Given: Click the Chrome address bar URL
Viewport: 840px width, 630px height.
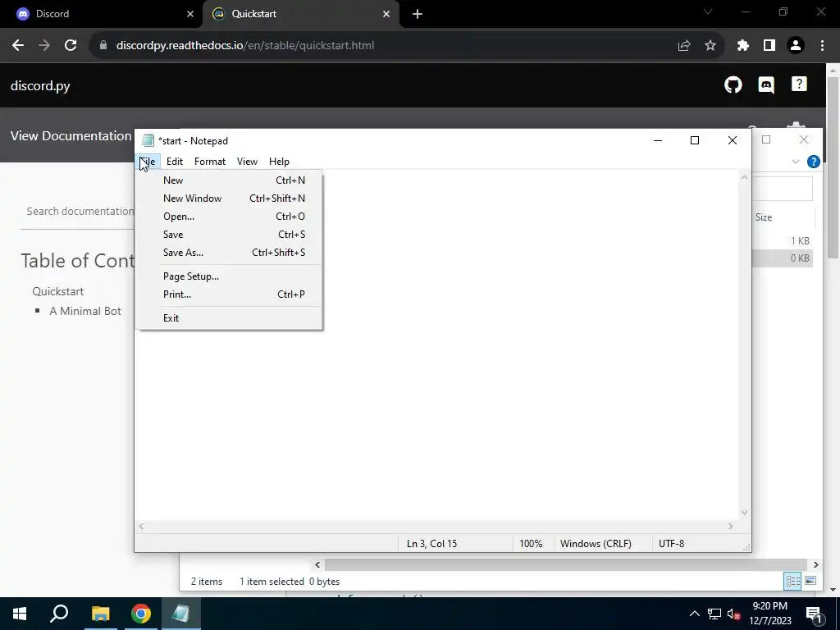Looking at the screenshot, I should click(245, 46).
